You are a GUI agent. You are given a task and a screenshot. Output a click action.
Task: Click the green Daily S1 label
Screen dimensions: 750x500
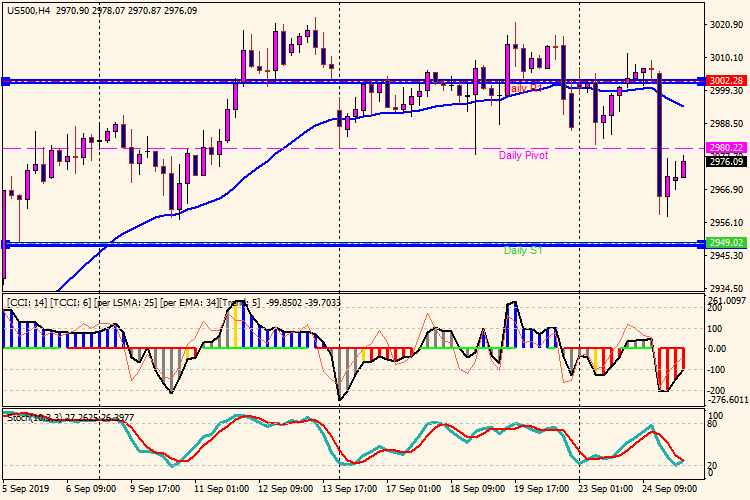click(x=523, y=251)
